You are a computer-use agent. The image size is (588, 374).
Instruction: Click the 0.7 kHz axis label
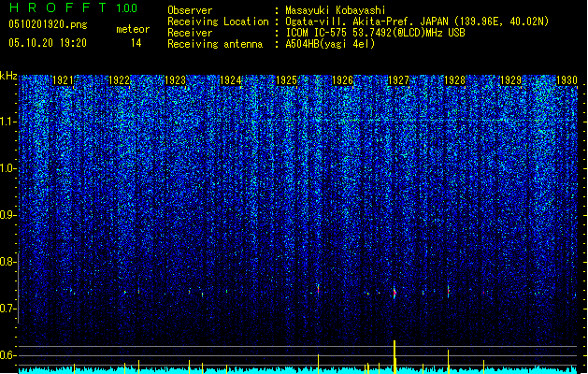7,309
